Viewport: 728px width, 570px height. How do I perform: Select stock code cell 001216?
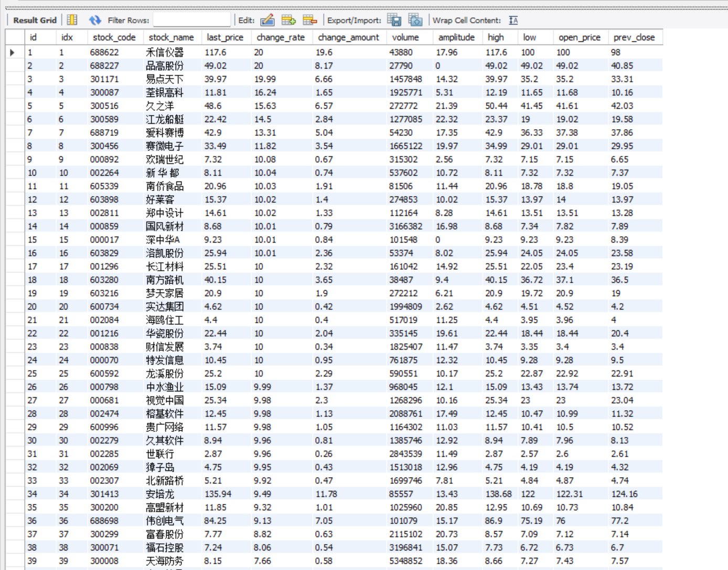115,334
